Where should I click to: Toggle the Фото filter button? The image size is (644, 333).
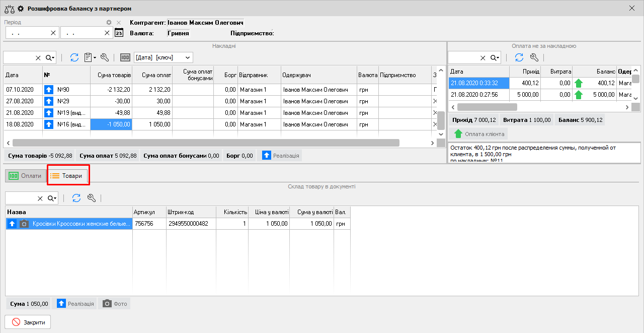tap(114, 304)
